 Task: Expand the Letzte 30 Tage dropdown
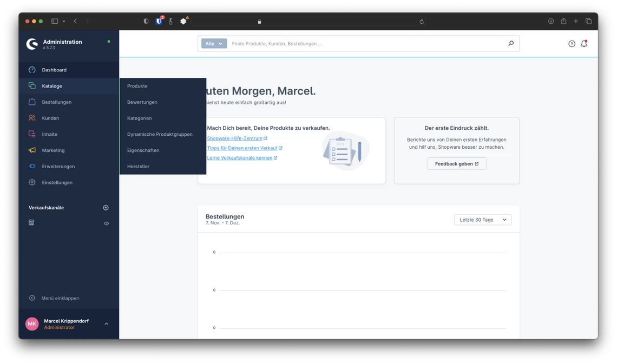click(482, 220)
